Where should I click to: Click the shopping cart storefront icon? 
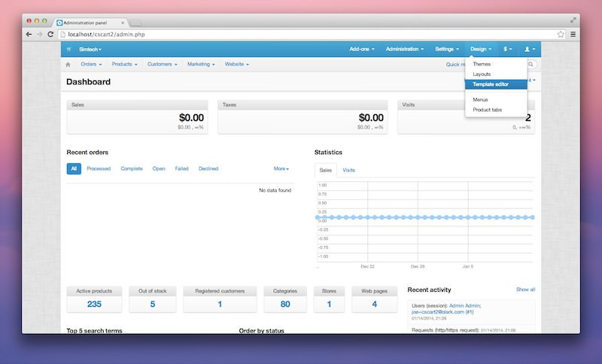68,49
